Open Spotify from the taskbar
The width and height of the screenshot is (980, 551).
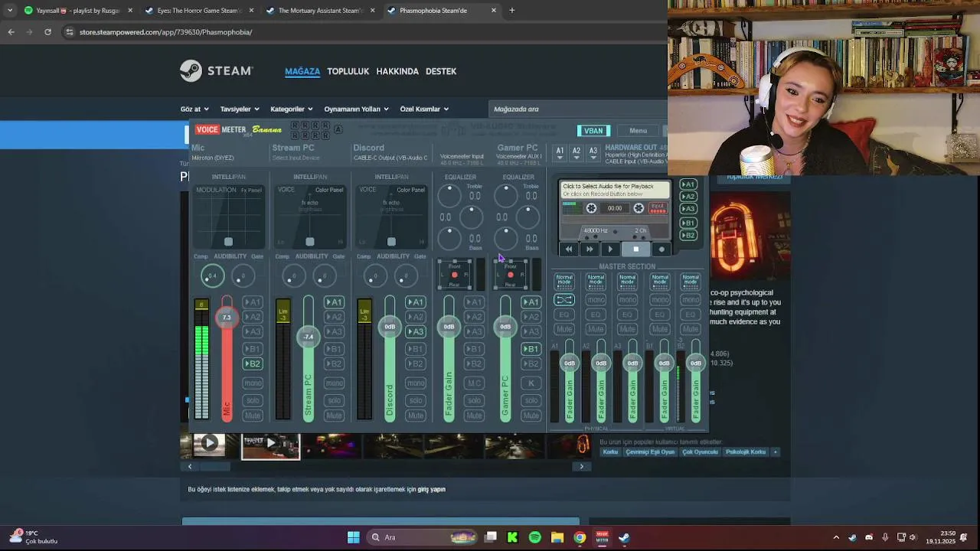coord(534,537)
